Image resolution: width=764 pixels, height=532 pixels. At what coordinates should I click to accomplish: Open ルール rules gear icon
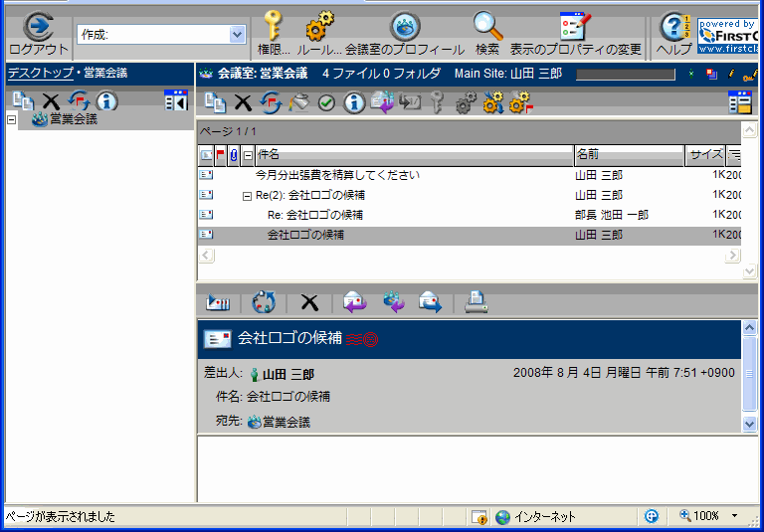319,27
